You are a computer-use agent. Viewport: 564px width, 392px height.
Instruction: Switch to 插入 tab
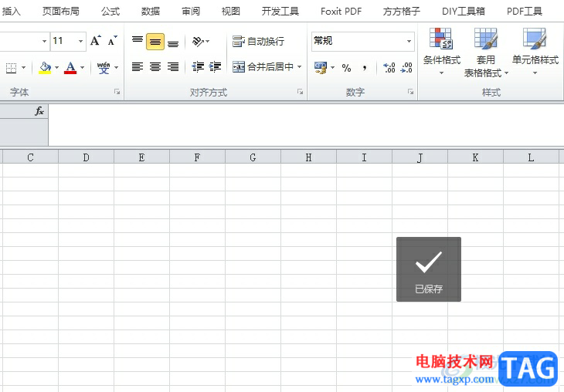[x=12, y=12]
